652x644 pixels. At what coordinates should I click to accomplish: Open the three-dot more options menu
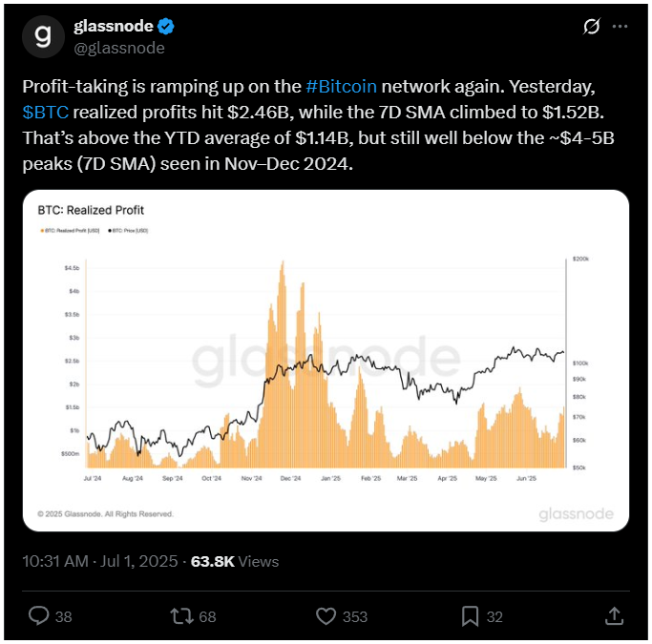click(x=620, y=27)
